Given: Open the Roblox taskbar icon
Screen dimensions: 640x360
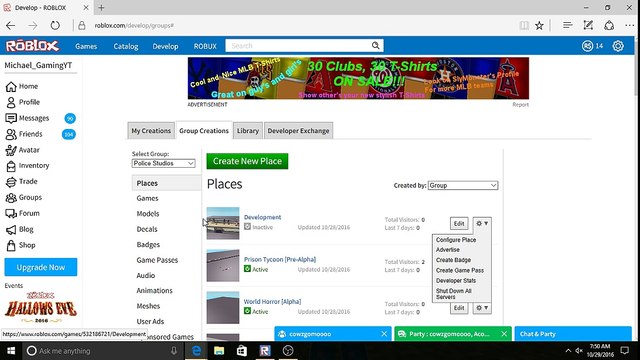Looking at the screenshot, I should point(265,351).
